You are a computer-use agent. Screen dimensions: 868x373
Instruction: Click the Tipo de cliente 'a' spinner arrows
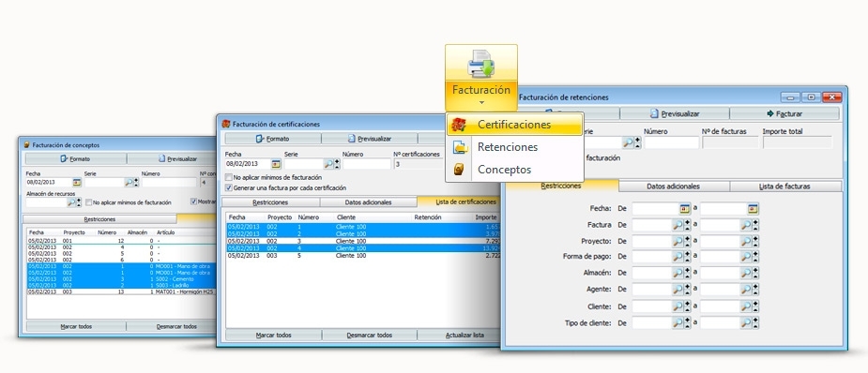(x=755, y=322)
